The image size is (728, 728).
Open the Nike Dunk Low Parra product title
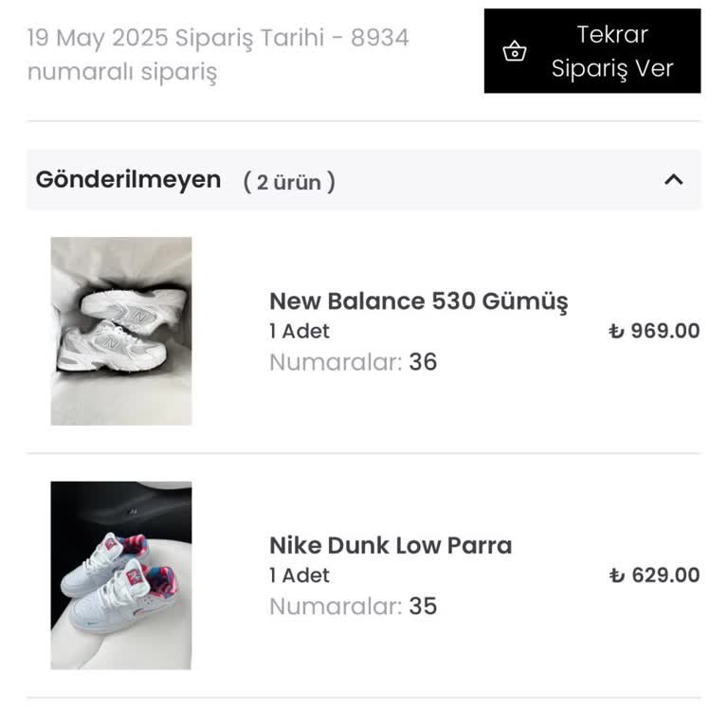pos(390,546)
